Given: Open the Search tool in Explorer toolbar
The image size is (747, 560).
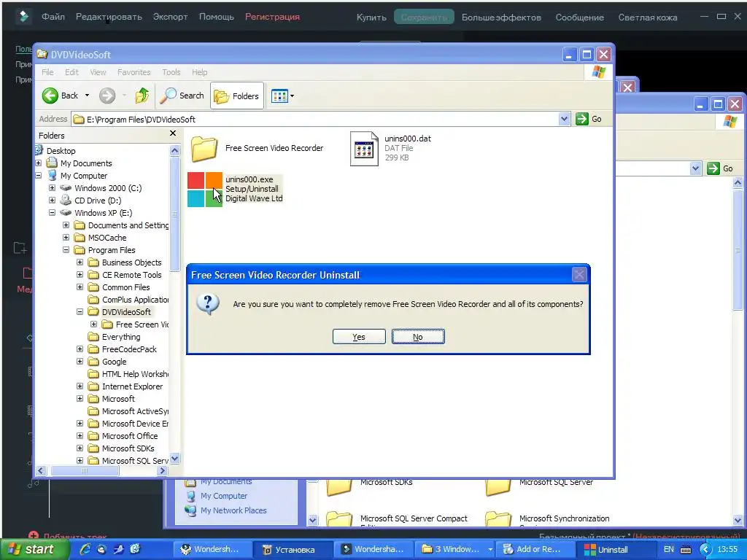Looking at the screenshot, I should tap(182, 96).
